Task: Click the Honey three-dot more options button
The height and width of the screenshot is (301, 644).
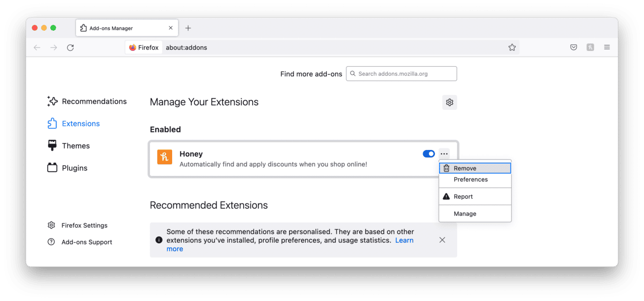Action: pyautogui.click(x=444, y=154)
